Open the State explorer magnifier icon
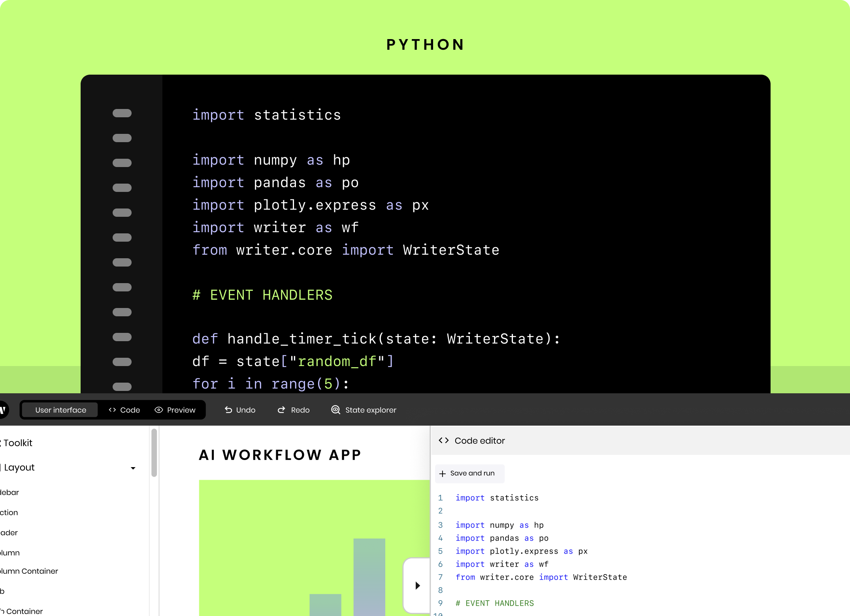The width and height of the screenshot is (850, 616). coord(335,410)
